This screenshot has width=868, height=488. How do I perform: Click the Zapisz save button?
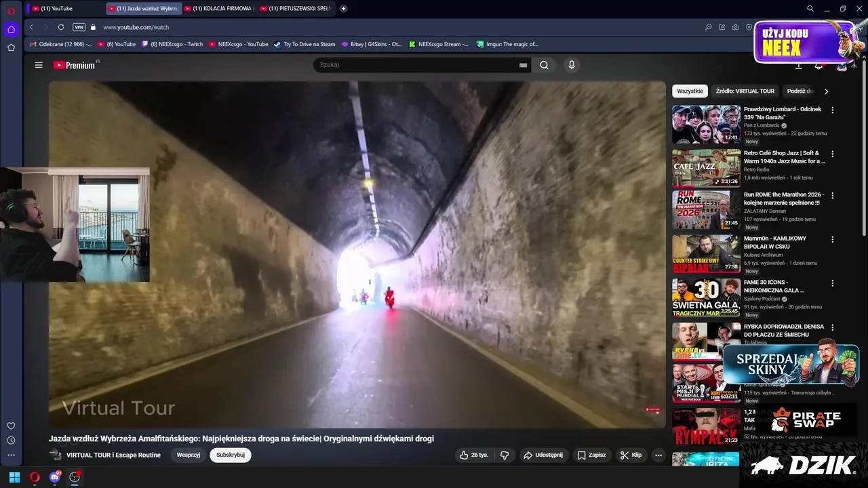coord(592,455)
